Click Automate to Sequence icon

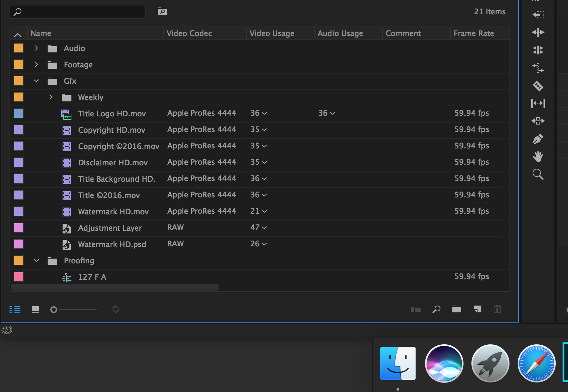pos(416,310)
